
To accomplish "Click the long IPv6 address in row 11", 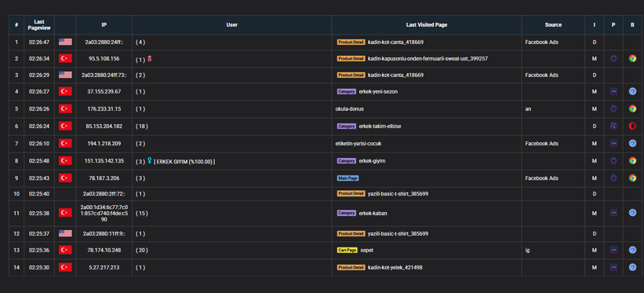I will click(x=104, y=213).
